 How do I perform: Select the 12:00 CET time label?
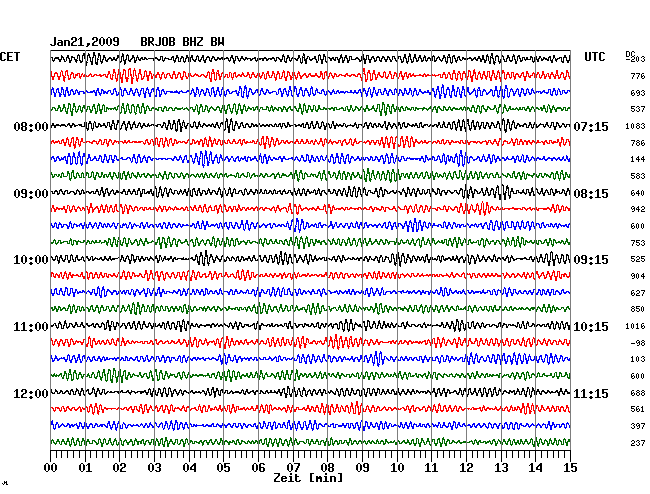point(31,393)
